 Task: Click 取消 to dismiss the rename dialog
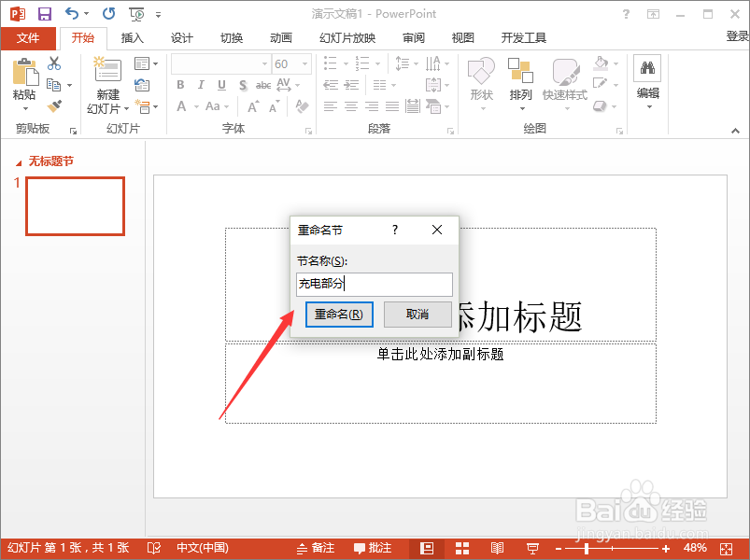[x=417, y=315]
